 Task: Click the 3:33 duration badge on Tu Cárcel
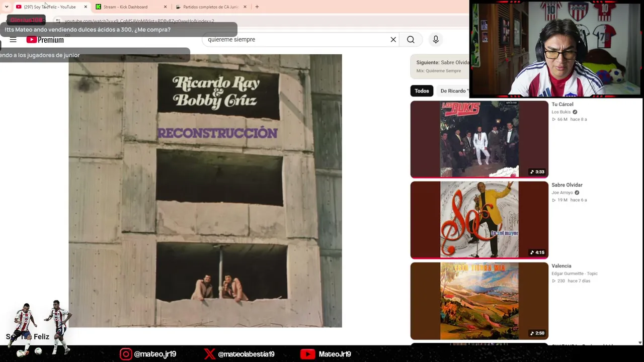pos(537,172)
